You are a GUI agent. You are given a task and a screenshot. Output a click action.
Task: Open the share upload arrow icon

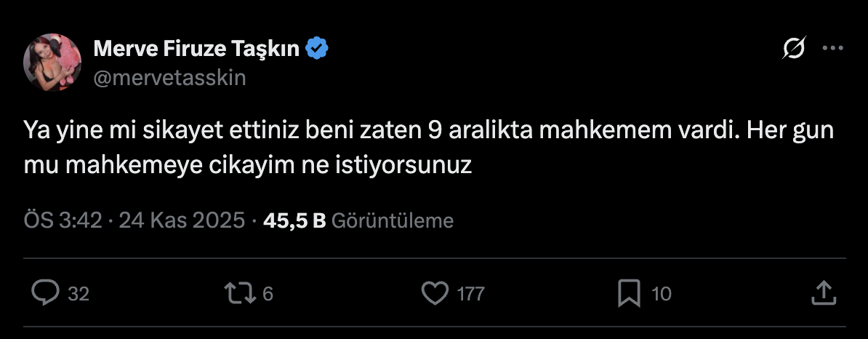coord(821,293)
